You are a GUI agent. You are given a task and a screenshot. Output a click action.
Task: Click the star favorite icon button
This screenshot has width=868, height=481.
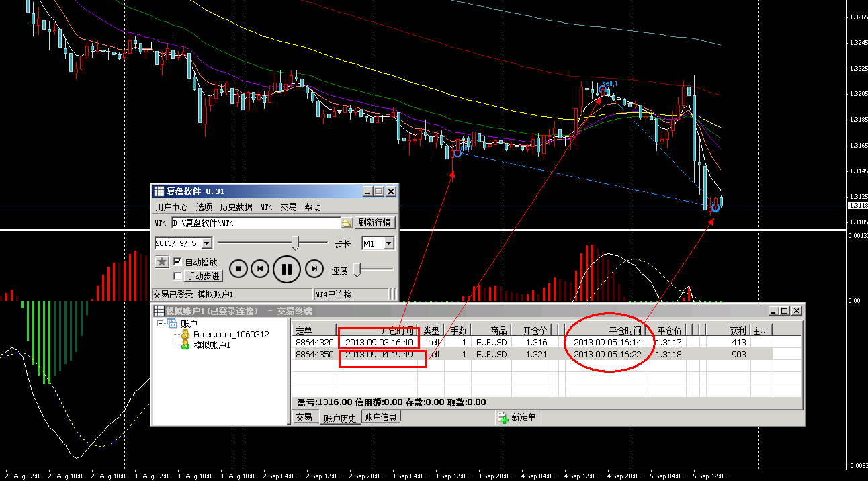click(x=162, y=262)
